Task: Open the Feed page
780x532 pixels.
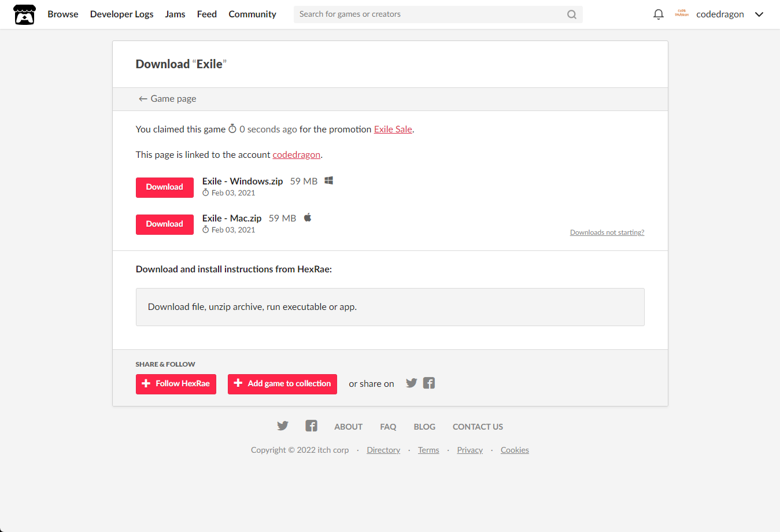Action: [207, 14]
